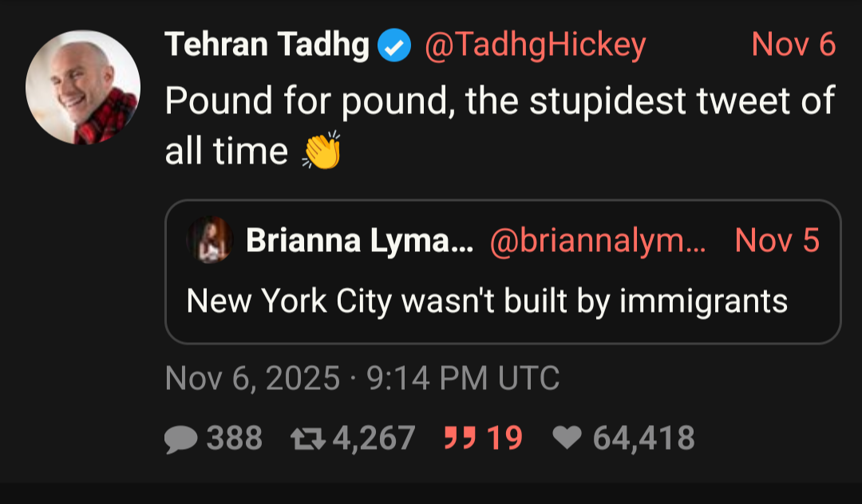
Task: Open Tehran Tadhg's profile picture
Action: [x=83, y=88]
